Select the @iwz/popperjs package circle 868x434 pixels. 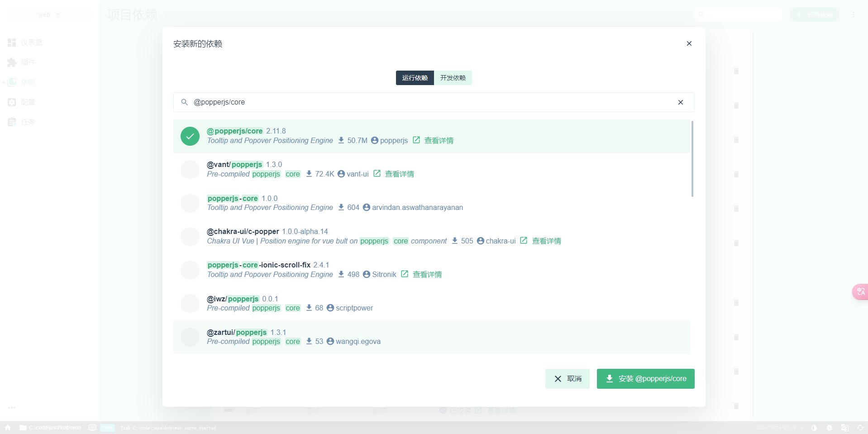coord(190,304)
